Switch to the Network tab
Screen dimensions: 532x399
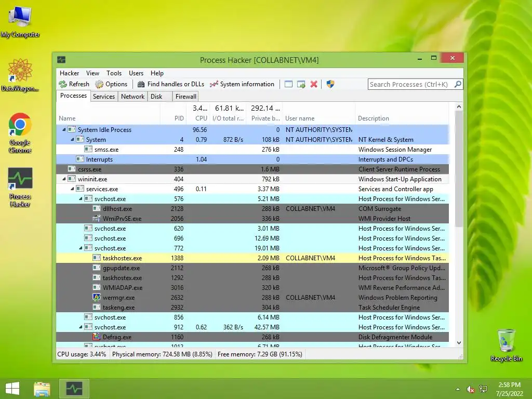pos(132,96)
